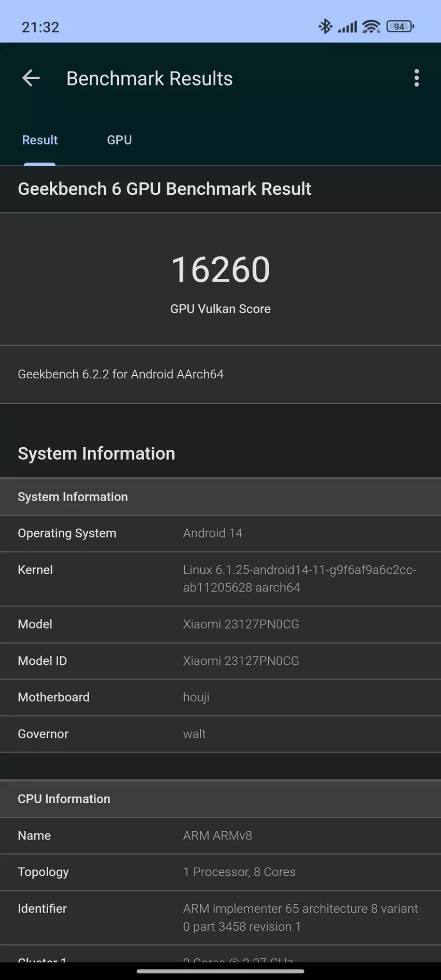441x980 pixels.
Task: Select the Kernel version row
Action: click(220, 579)
